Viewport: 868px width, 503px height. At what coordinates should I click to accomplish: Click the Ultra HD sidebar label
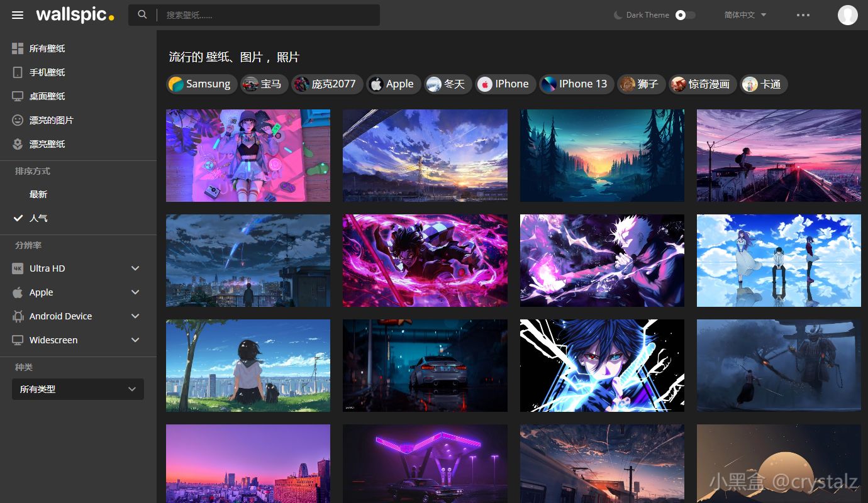[47, 268]
